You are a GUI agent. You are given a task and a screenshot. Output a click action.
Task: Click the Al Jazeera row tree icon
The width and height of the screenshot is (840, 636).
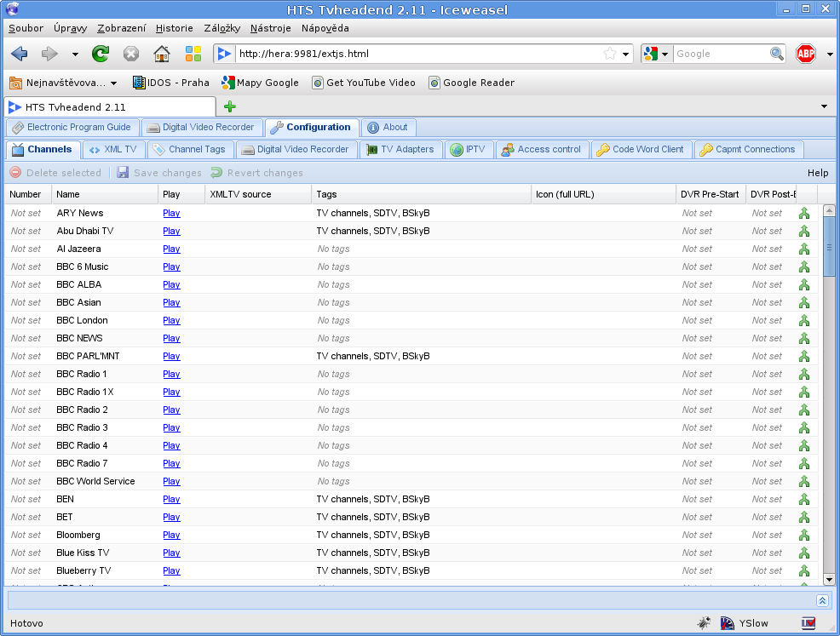(804, 249)
